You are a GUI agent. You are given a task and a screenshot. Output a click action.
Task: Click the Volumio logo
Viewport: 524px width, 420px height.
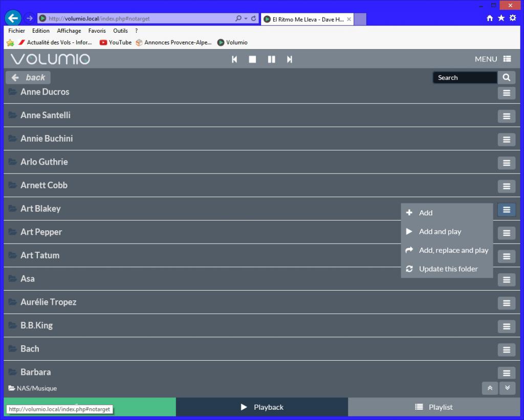coord(50,59)
